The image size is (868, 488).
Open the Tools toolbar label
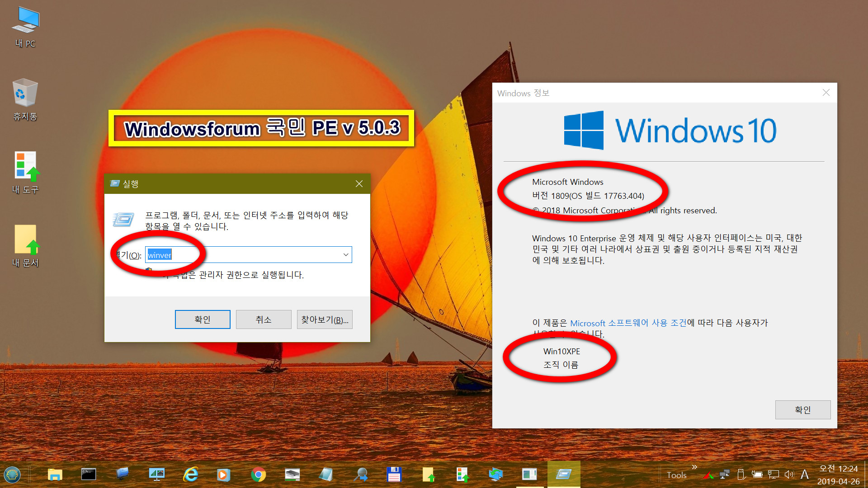(676, 475)
